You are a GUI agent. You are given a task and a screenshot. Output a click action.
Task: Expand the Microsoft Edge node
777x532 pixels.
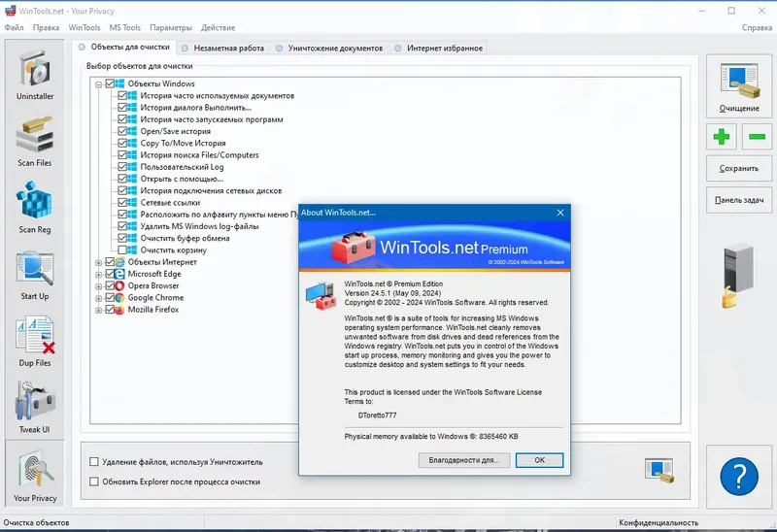point(99,275)
